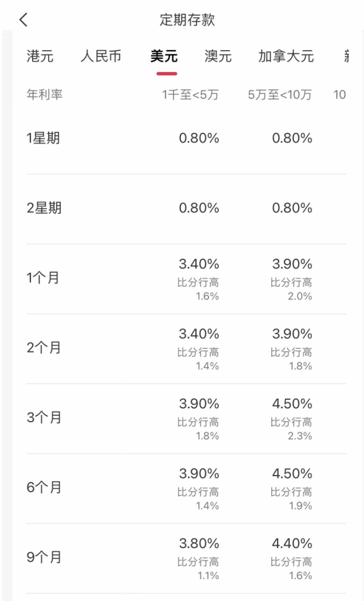Choose the 加拿大元 currency tab
This screenshot has width=364, height=601.
point(286,56)
